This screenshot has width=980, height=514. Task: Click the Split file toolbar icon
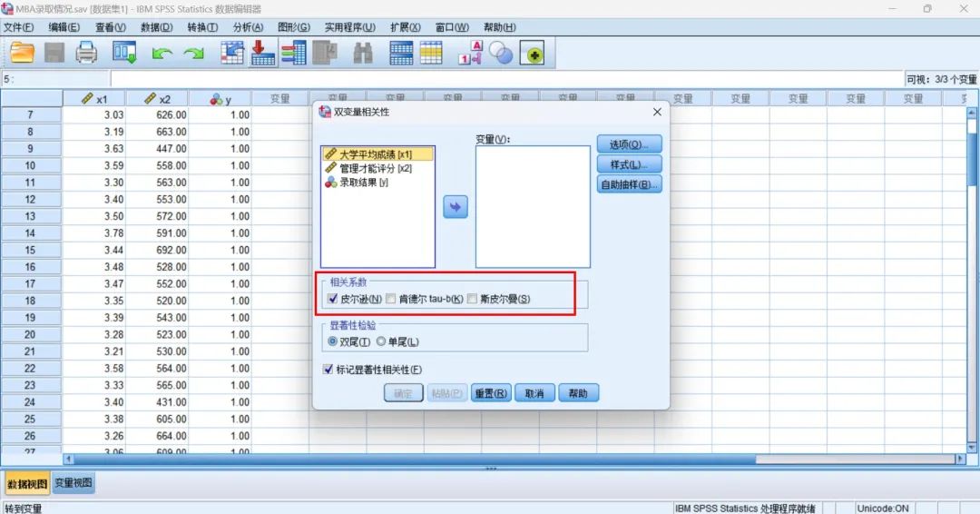tap(401, 53)
